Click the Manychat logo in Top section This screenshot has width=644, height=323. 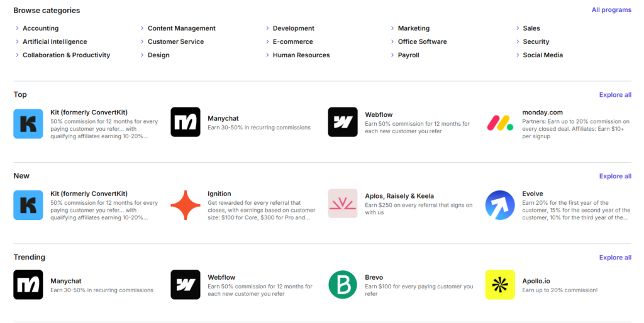point(186,123)
